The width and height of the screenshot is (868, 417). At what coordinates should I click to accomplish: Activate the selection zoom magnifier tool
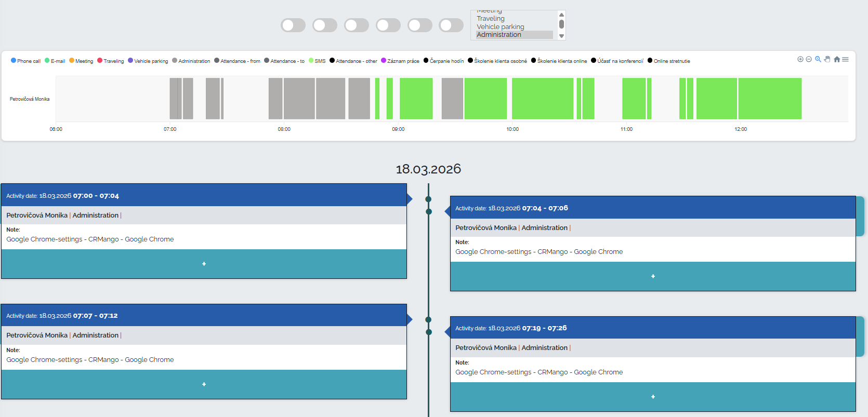click(x=818, y=59)
